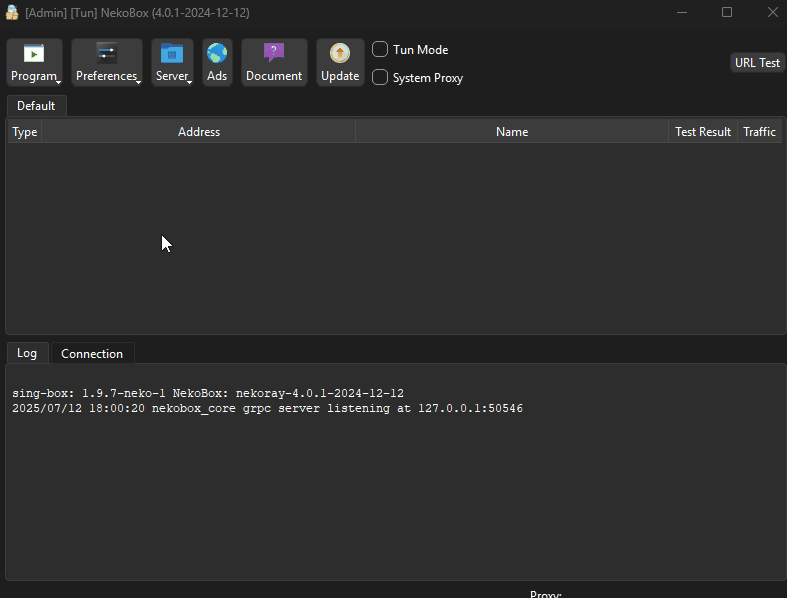
Task: Sort by the Test Result column
Action: pyautogui.click(x=703, y=132)
